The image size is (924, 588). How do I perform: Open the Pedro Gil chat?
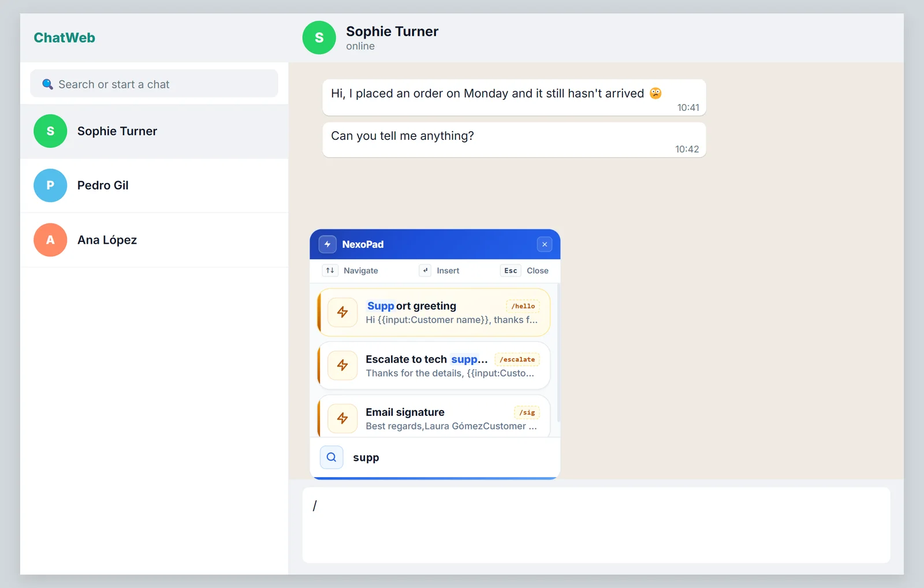[x=154, y=185]
